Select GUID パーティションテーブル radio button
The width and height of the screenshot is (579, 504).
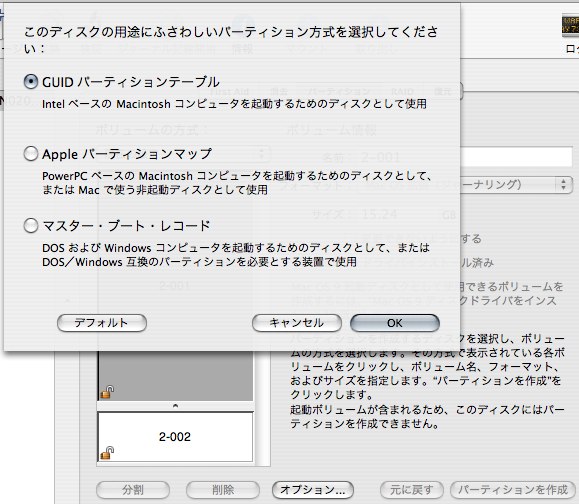[31, 82]
